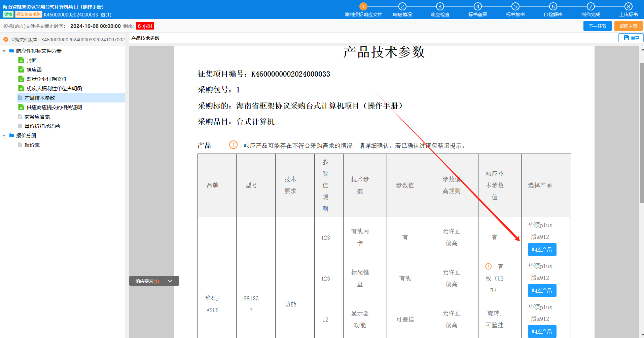
Task: Open 供应商应提交的相关证明 entry
Action: click(54, 108)
